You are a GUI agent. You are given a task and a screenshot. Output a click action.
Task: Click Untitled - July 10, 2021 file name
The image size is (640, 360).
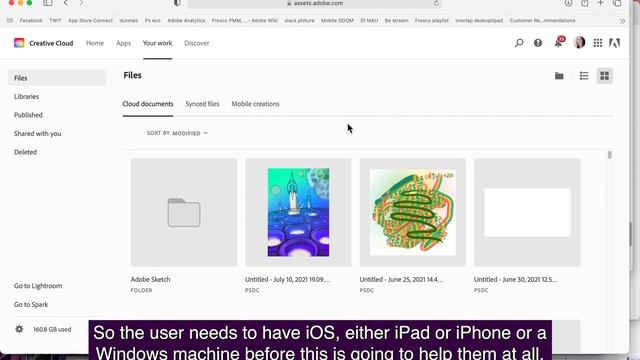(x=288, y=280)
